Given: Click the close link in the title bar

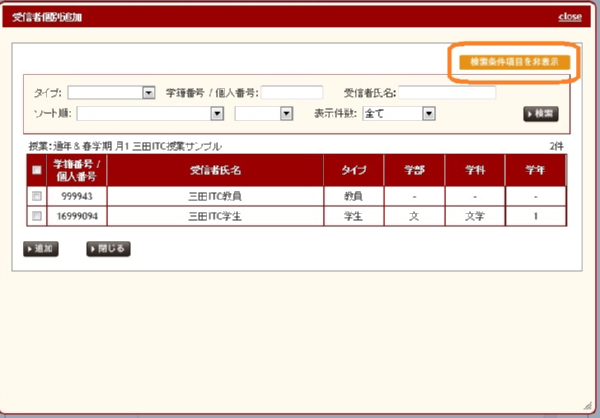Looking at the screenshot, I should [570, 17].
